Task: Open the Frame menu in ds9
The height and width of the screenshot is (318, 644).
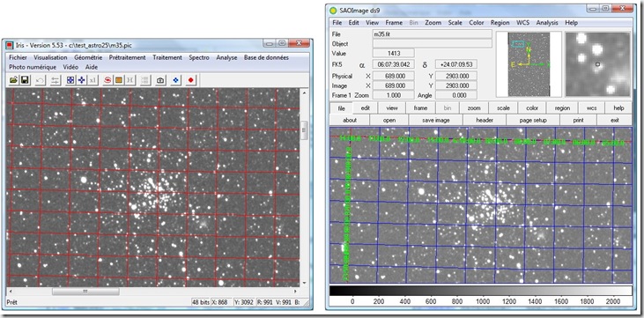Action: pos(395,23)
